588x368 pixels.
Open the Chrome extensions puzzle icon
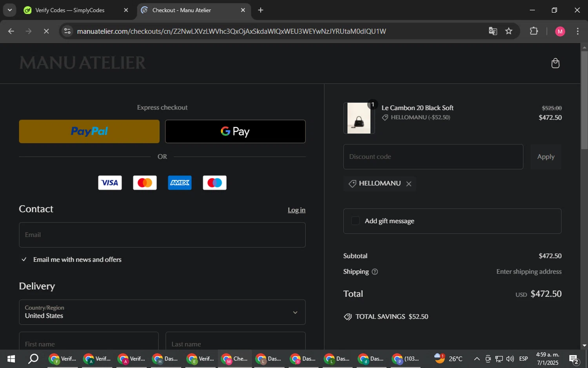pyautogui.click(x=534, y=31)
